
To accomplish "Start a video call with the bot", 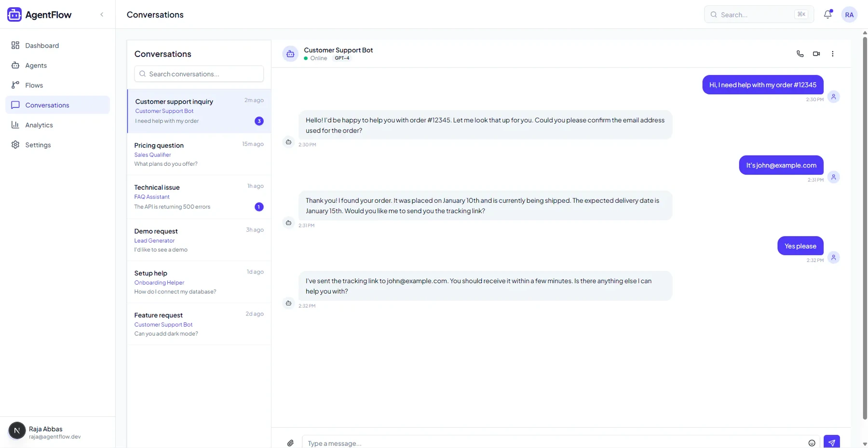I will point(816,53).
